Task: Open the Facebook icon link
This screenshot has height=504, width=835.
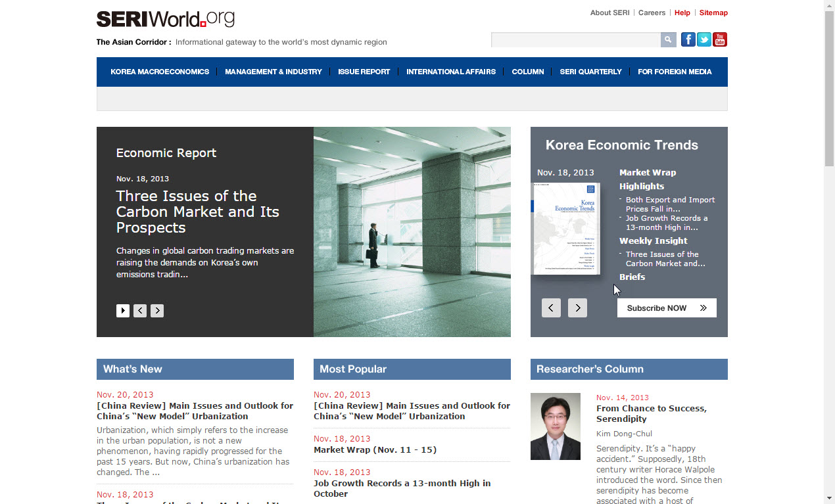Action: pos(688,40)
